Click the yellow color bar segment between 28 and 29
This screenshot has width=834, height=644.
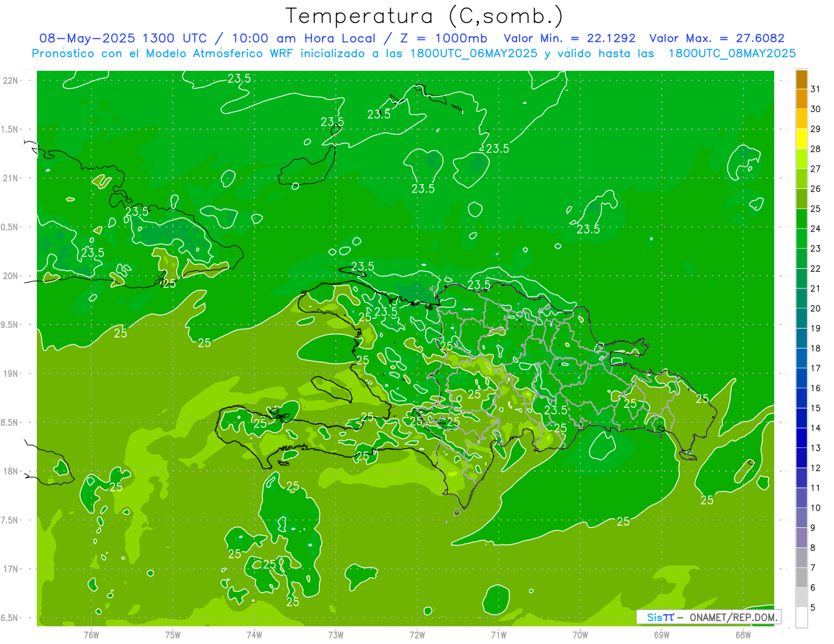(801, 139)
